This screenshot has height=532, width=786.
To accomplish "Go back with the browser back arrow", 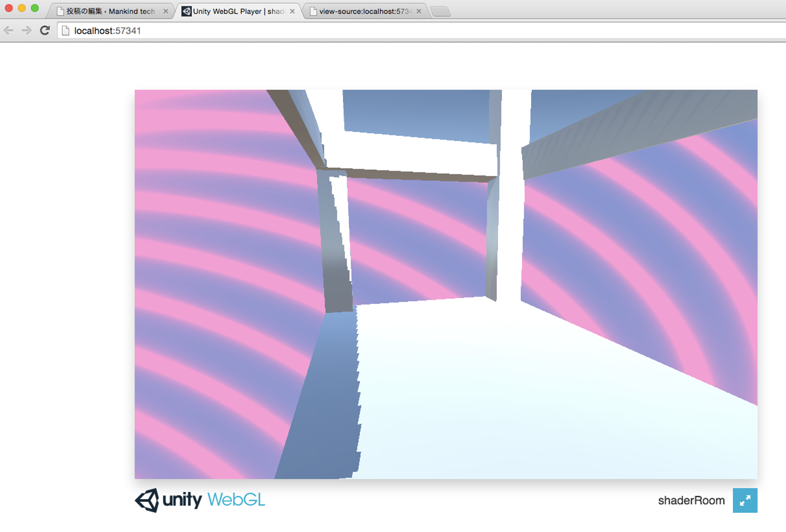I will 9,30.
